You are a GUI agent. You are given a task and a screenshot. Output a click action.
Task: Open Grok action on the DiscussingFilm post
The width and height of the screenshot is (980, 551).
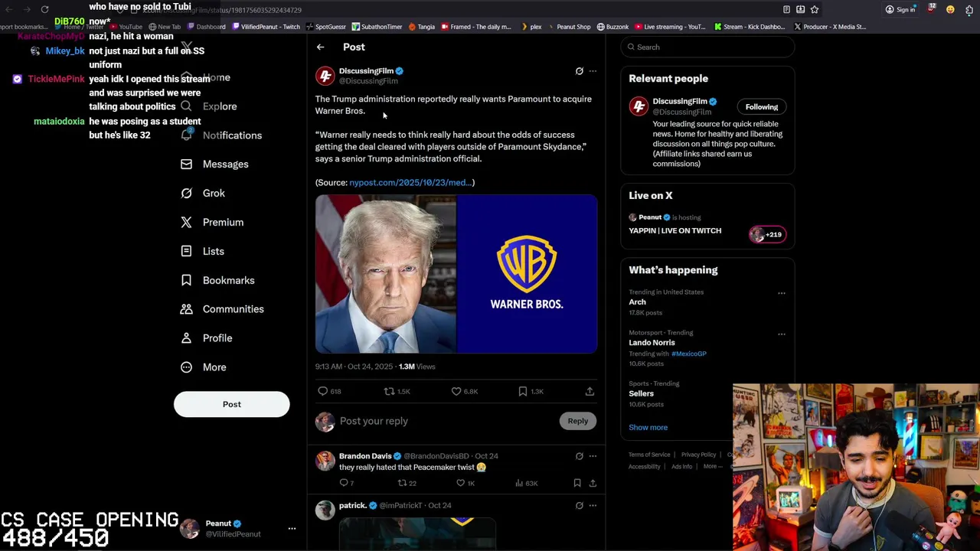580,71
